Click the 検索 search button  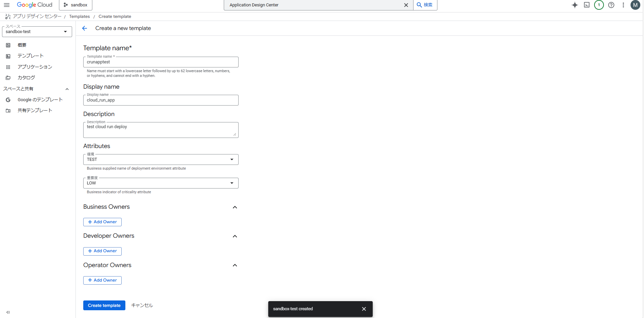(x=425, y=5)
